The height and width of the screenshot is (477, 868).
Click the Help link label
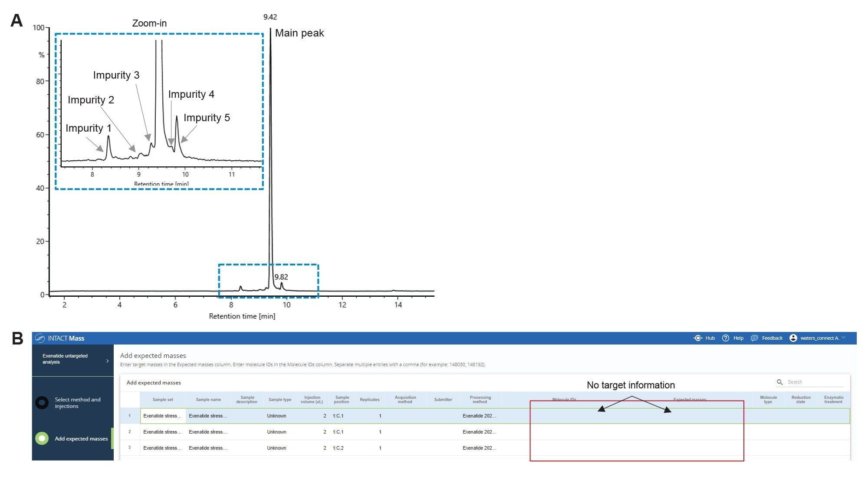point(738,338)
